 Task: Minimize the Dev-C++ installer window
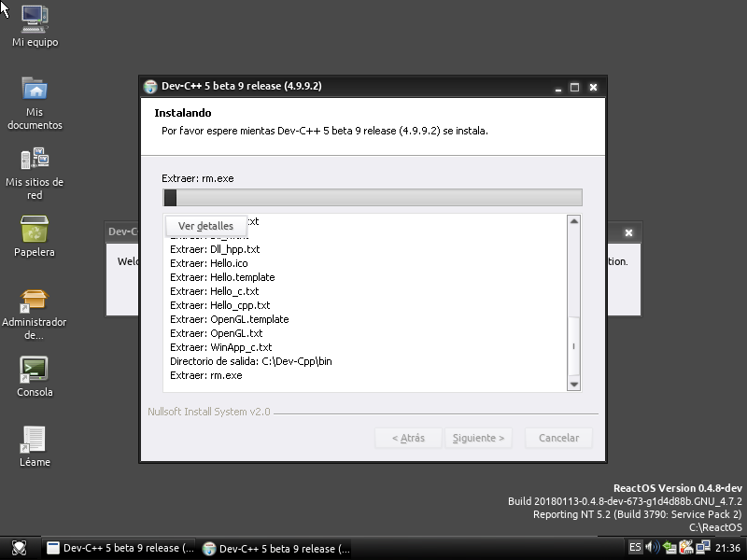click(x=557, y=88)
